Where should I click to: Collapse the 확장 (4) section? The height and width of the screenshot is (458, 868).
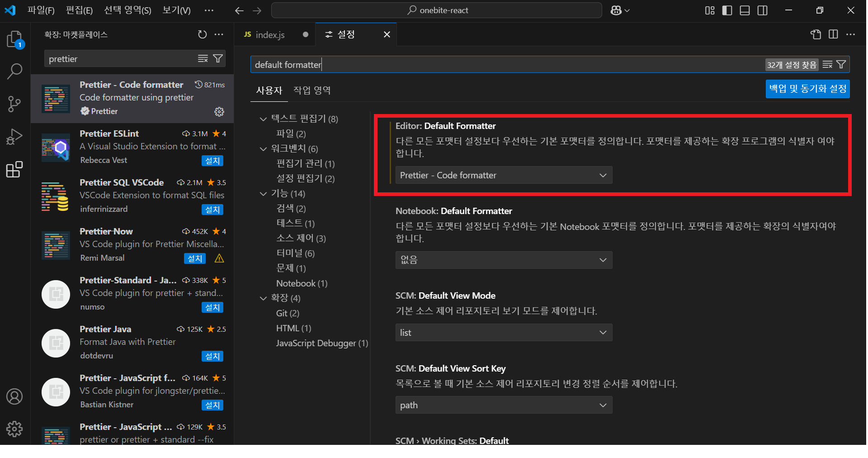click(x=263, y=298)
